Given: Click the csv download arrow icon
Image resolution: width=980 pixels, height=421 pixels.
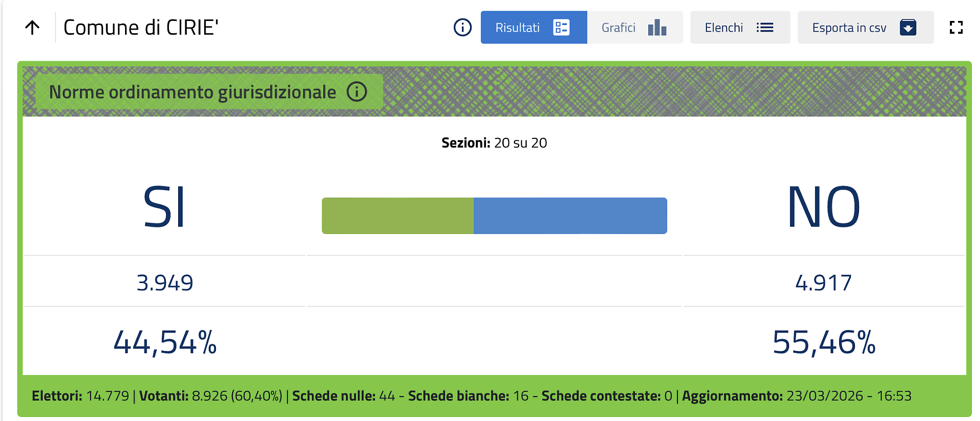Looking at the screenshot, I should [908, 28].
